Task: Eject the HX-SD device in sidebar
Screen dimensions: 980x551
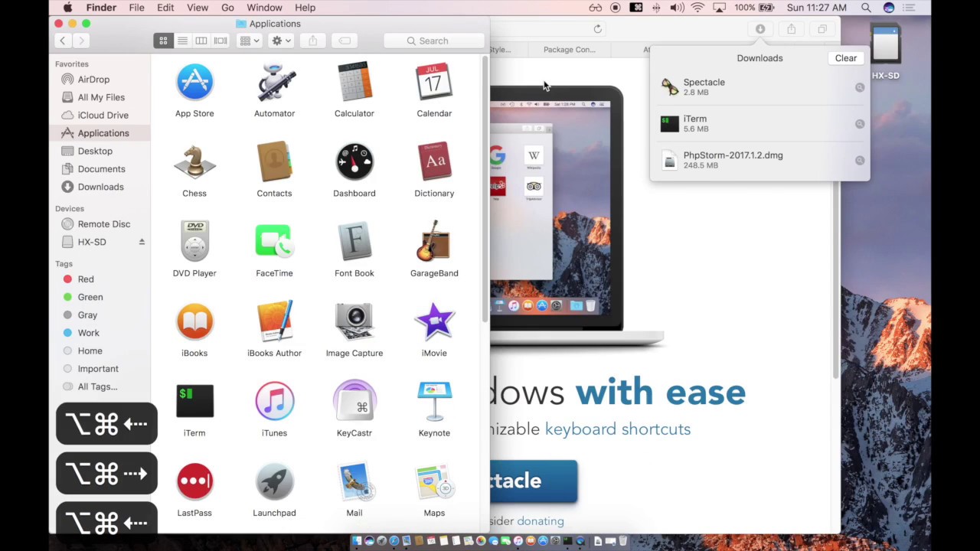Action: tap(142, 242)
